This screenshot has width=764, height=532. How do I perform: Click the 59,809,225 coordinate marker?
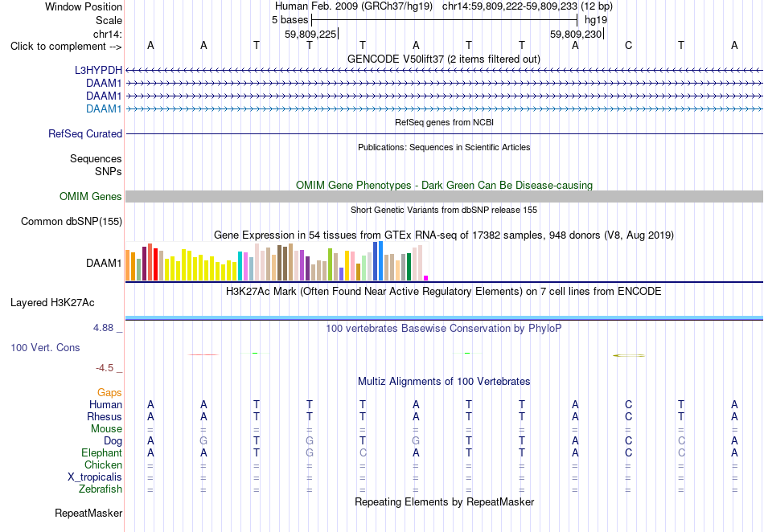[310, 34]
